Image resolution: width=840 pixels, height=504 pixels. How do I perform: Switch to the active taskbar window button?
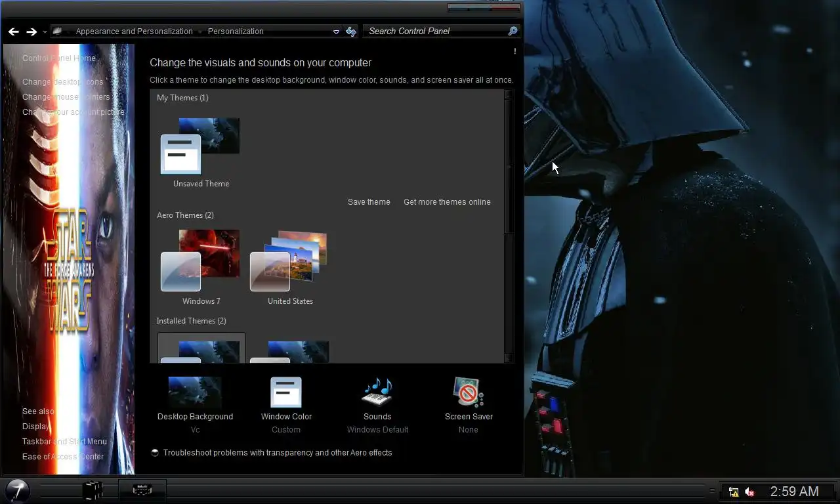coord(142,490)
